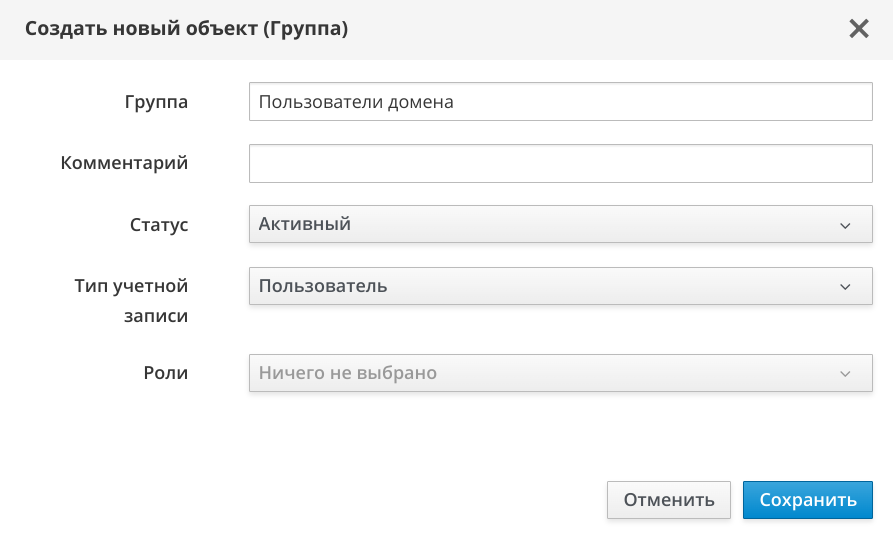Save the new group with Сохранить
The width and height of the screenshot is (893, 539).
(x=807, y=500)
